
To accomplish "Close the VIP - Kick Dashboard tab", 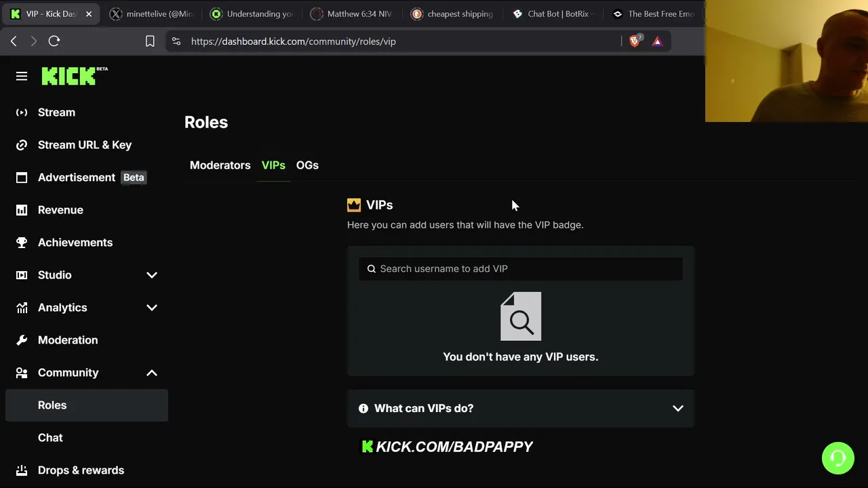I will 88,14.
